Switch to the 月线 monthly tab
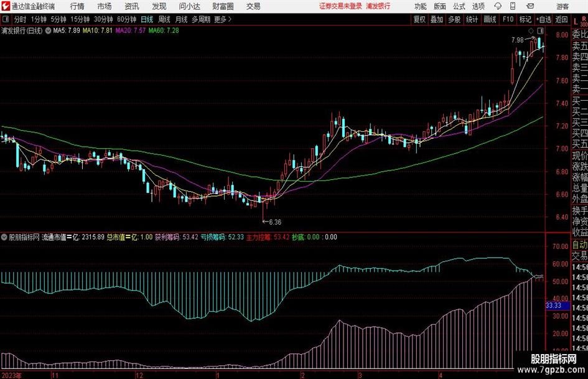The height and width of the screenshot is (379, 588). tap(182, 19)
